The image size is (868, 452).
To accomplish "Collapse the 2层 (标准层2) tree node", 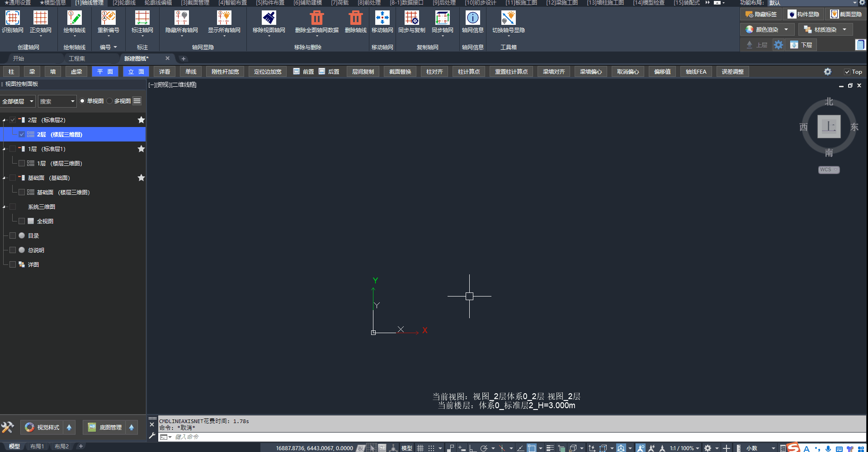I will pos(4,120).
